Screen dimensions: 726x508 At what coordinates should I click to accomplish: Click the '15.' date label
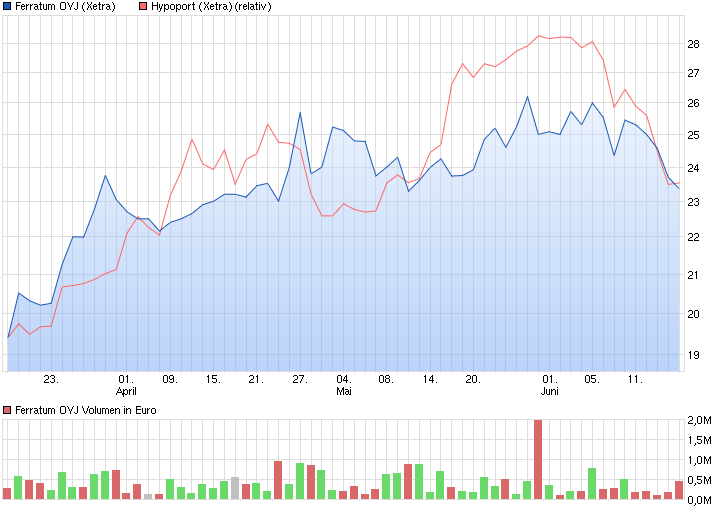[x=213, y=379]
